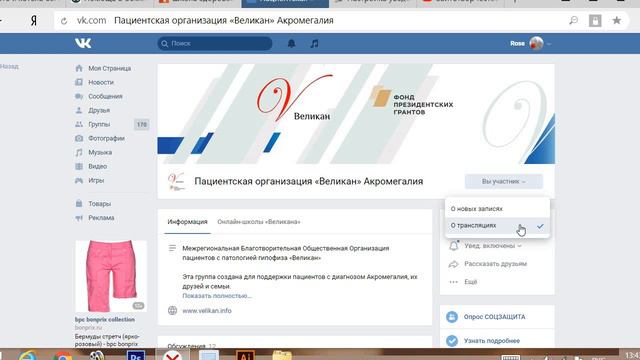Open the www.velikan.info link
Viewport: 640px width, 360px height.
click(207, 311)
